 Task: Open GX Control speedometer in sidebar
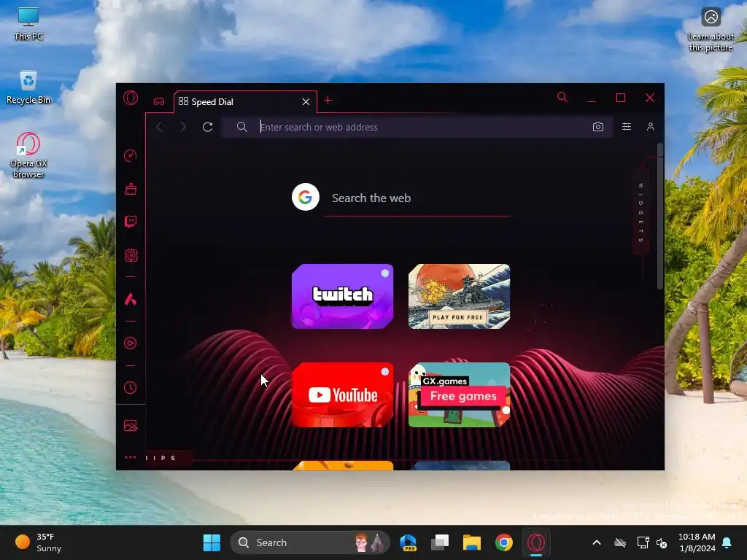[131, 156]
